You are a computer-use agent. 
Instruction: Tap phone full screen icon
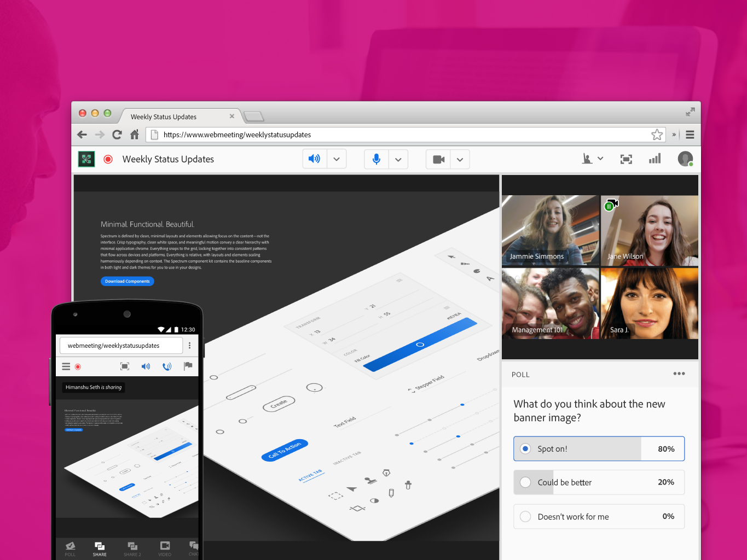(125, 366)
